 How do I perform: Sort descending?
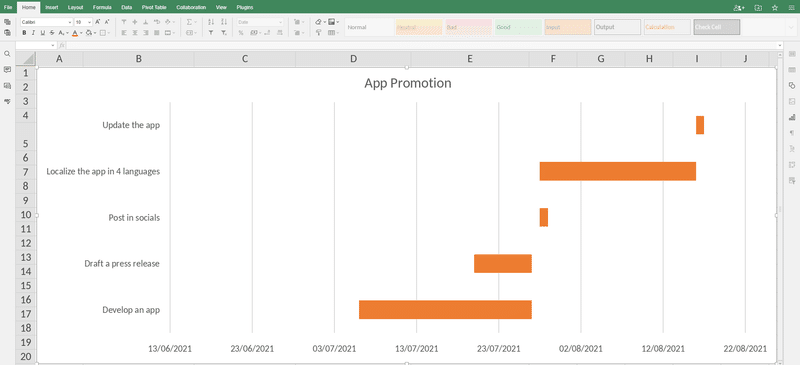pos(223,22)
